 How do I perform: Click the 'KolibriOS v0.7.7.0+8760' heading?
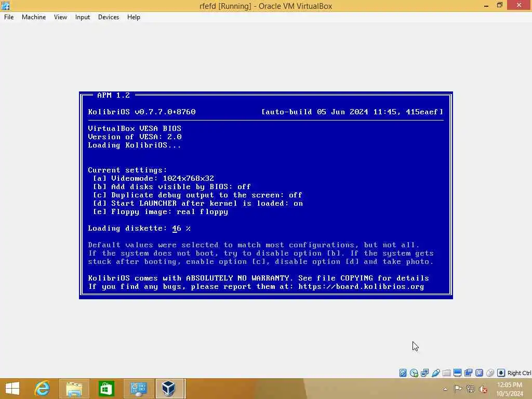pyautogui.click(x=142, y=112)
